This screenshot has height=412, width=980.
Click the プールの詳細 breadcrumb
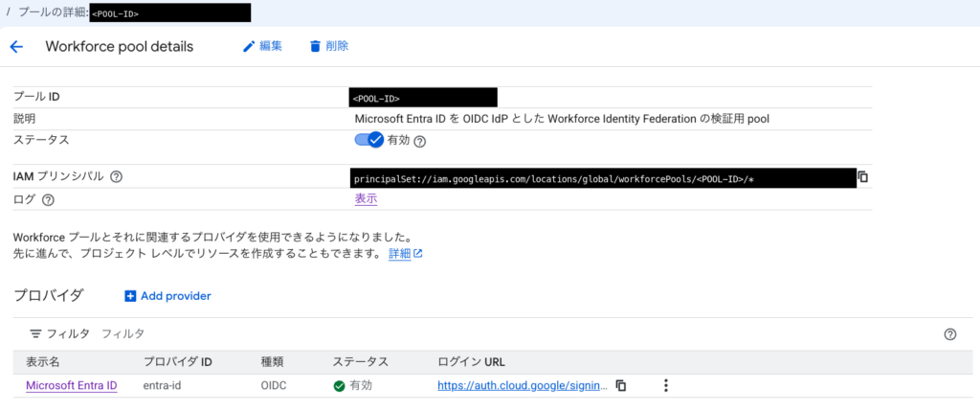53,11
